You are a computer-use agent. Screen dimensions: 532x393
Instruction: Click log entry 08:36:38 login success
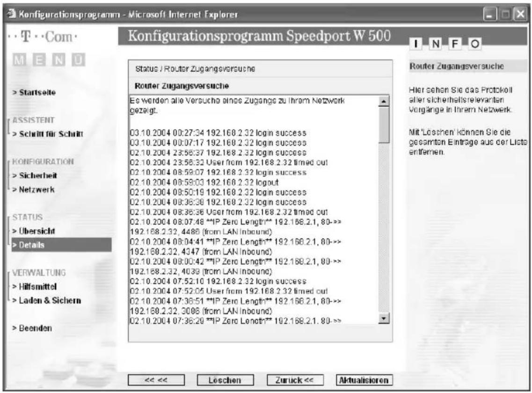click(x=218, y=202)
